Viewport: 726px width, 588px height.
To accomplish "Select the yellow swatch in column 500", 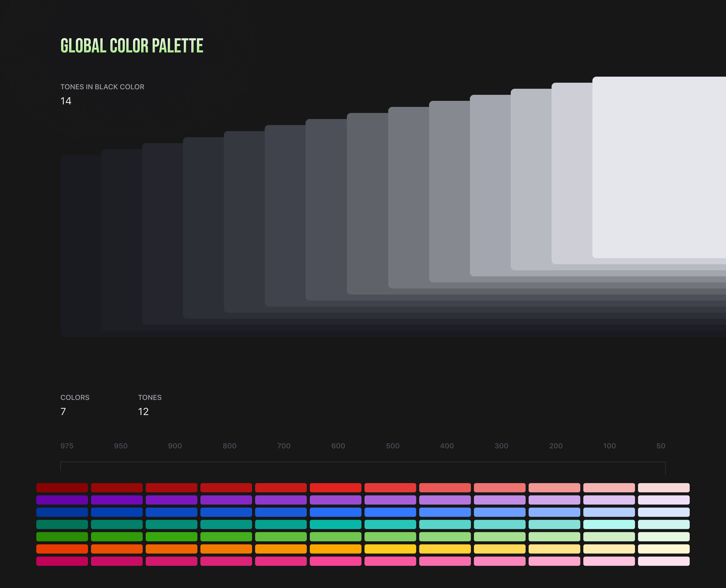I will (390, 549).
